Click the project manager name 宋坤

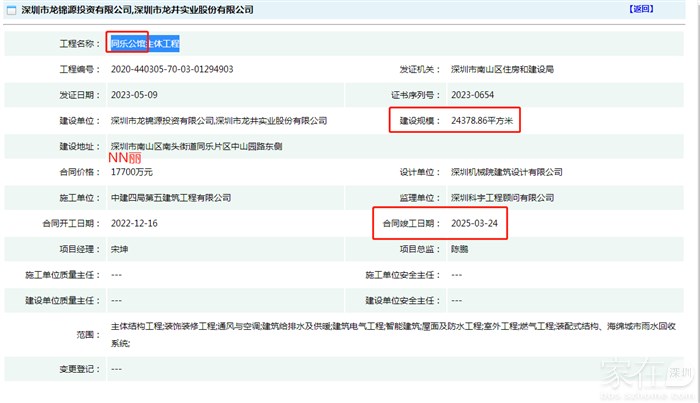120,248
